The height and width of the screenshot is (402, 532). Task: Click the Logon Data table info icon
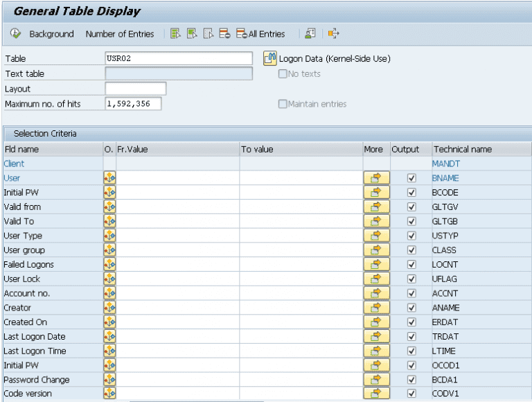point(270,59)
